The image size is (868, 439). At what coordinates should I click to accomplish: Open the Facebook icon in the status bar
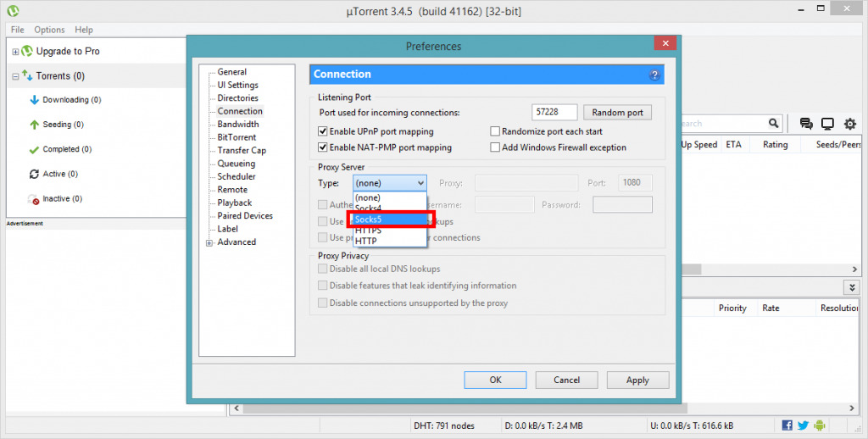787,425
